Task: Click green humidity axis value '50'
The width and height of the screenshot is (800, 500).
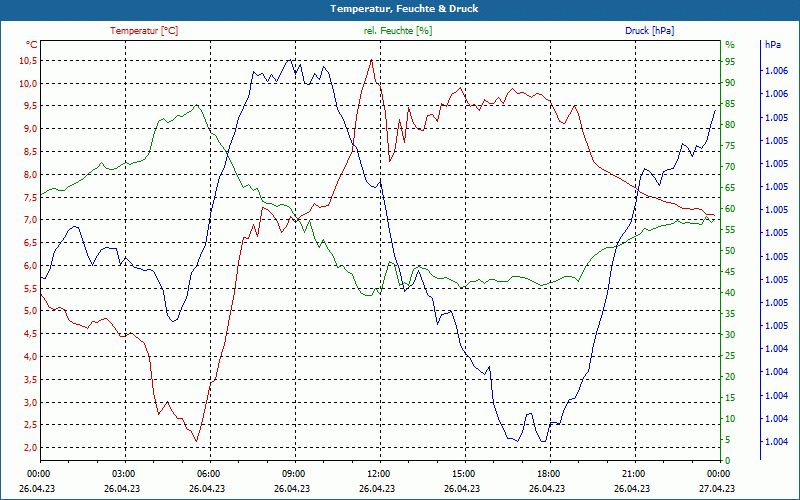Action: click(x=730, y=251)
